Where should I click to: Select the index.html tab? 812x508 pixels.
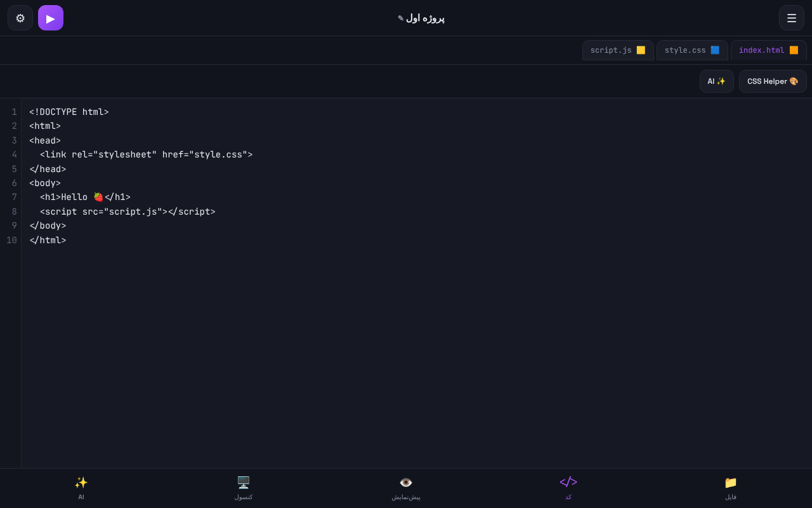point(769,50)
